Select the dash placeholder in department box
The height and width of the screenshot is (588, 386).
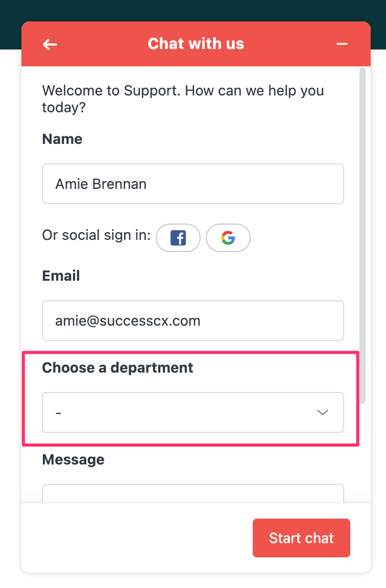[x=58, y=413]
